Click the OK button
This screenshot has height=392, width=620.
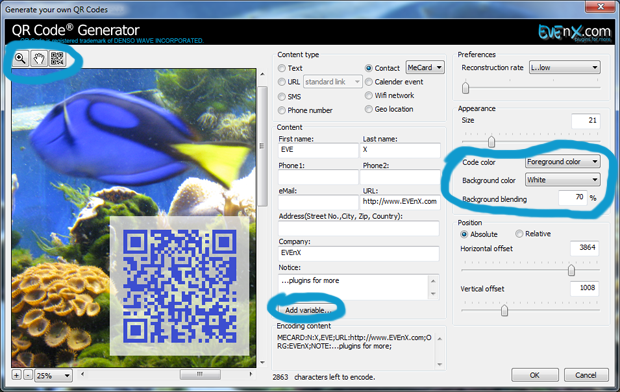click(x=535, y=375)
